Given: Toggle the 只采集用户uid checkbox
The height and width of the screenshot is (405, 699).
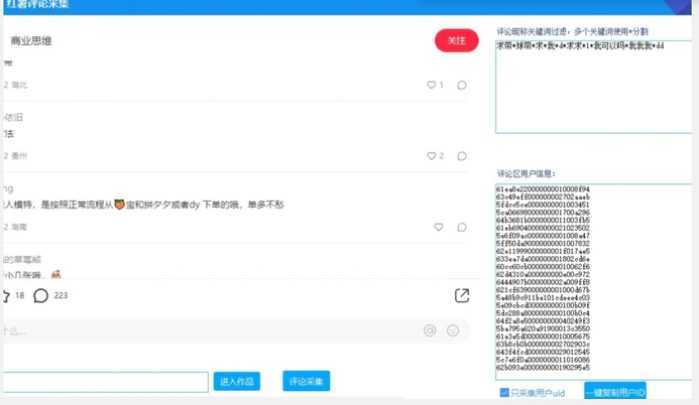Looking at the screenshot, I should point(504,393).
